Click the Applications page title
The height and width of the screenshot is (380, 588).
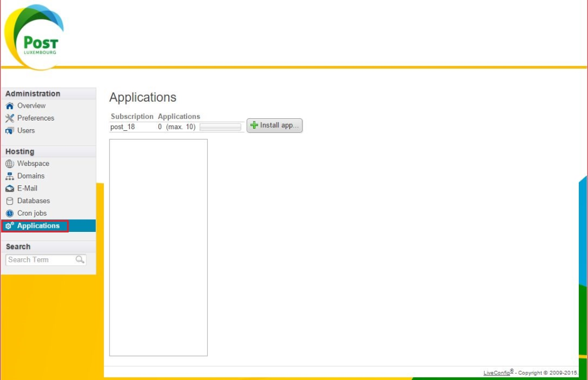point(143,98)
